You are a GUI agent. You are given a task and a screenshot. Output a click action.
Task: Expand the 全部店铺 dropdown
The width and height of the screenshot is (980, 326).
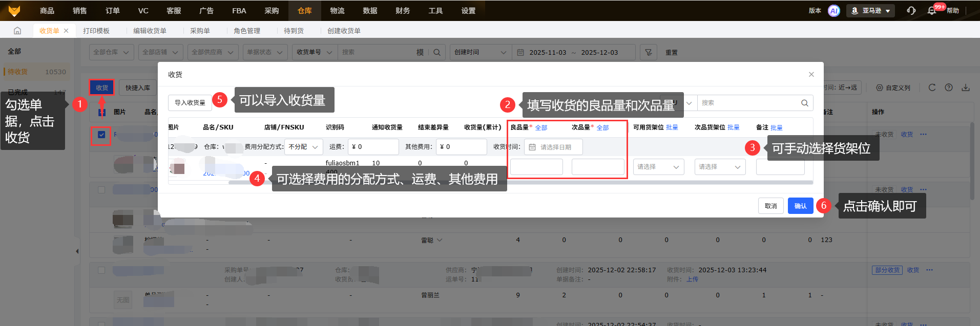point(161,52)
